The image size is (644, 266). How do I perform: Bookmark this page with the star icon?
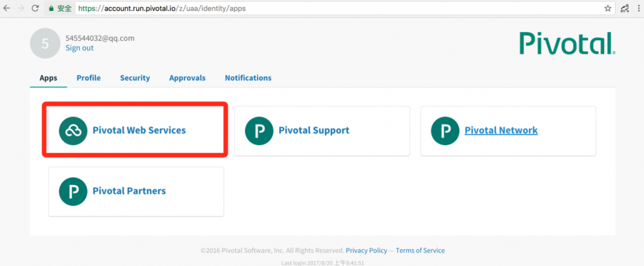[x=607, y=9]
